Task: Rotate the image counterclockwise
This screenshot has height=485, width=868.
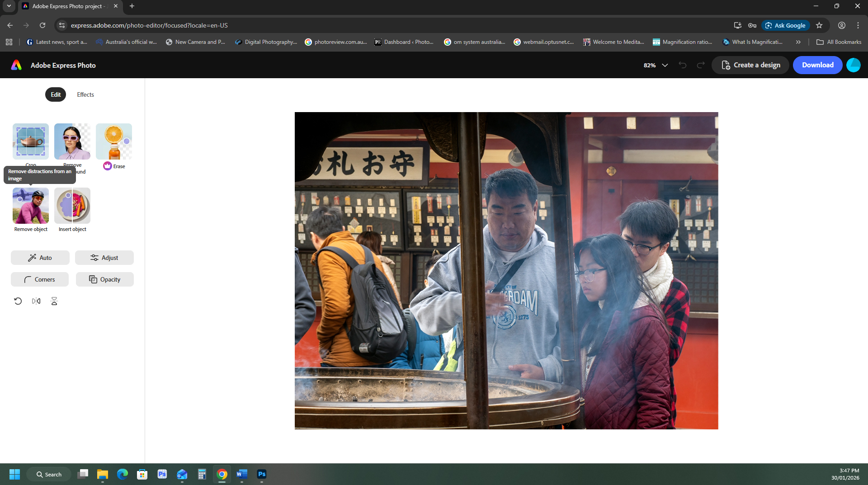Action: (18, 301)
